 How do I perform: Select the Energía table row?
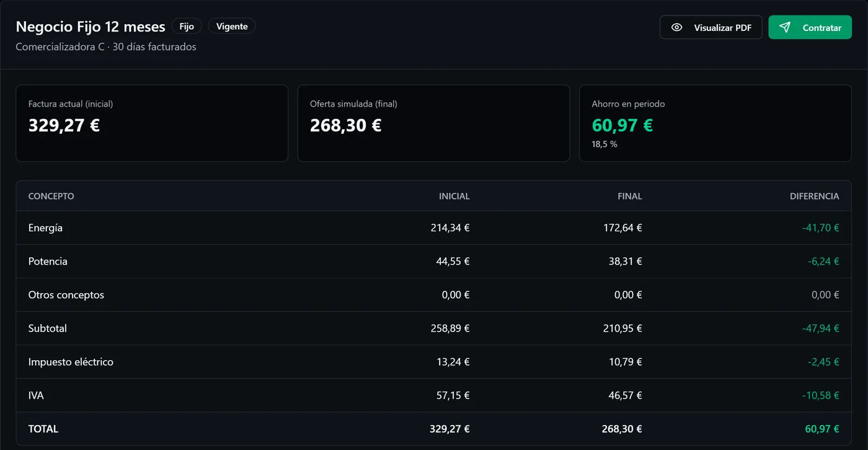433,228
